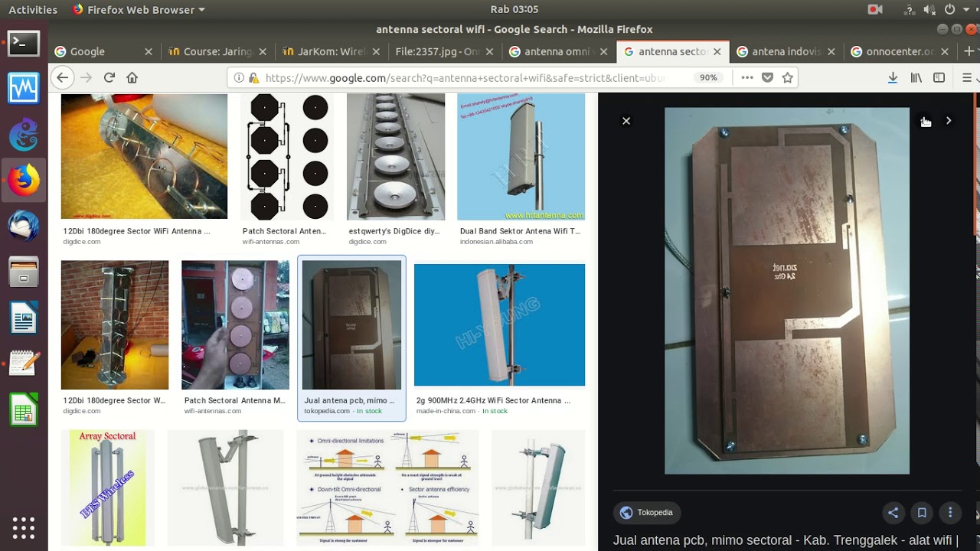Show site information for google.com
Image resolution: width=980 pixels, height=551 pixels.
(x=239, y=77)
